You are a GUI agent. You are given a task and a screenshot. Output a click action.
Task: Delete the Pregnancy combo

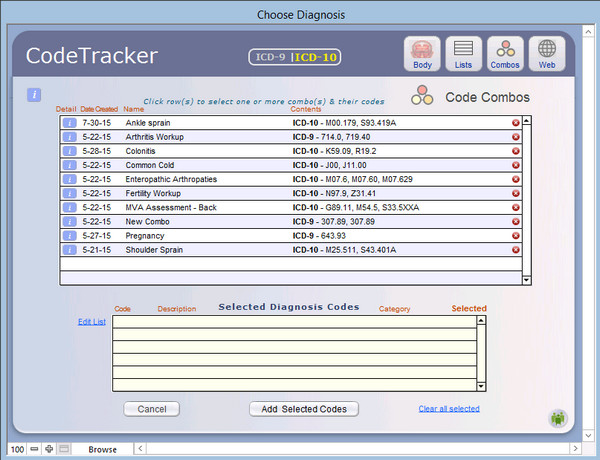[x=516, y=236]
